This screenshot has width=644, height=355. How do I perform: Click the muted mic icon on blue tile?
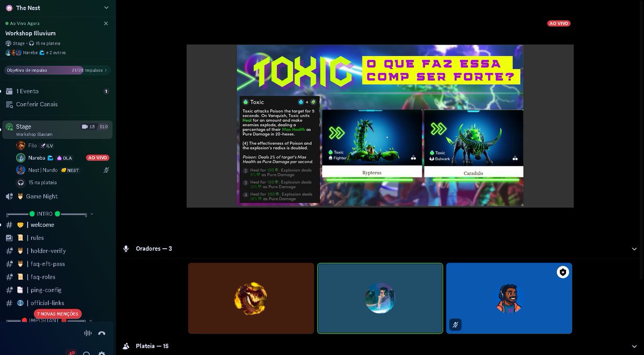[455, 324]
